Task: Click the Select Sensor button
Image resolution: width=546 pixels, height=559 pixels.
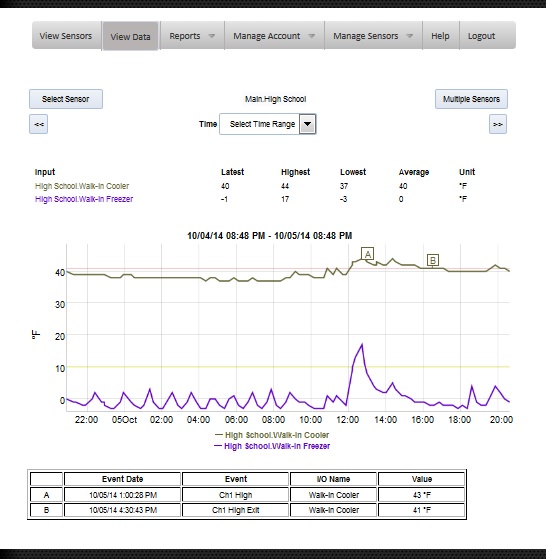Action: coord(66,99)
